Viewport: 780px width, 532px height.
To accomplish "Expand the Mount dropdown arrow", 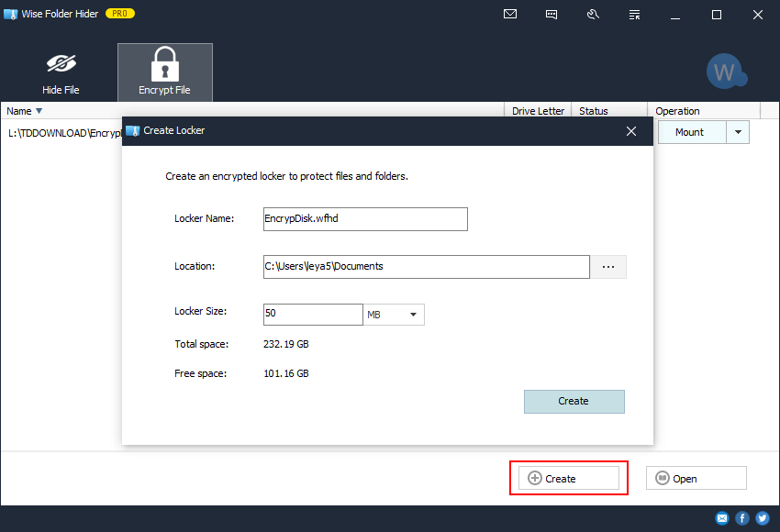I will click(x=738, y=132).
